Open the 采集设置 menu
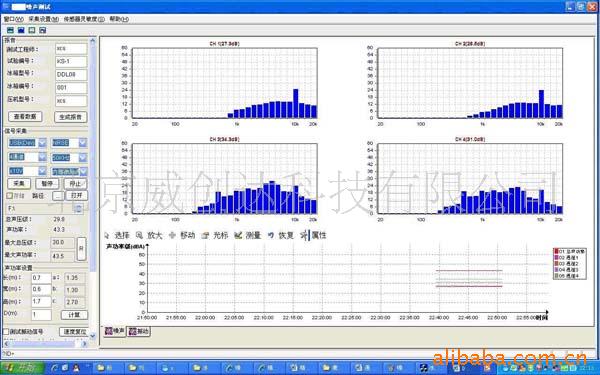The image size is (600, 375). pos(43,19)
